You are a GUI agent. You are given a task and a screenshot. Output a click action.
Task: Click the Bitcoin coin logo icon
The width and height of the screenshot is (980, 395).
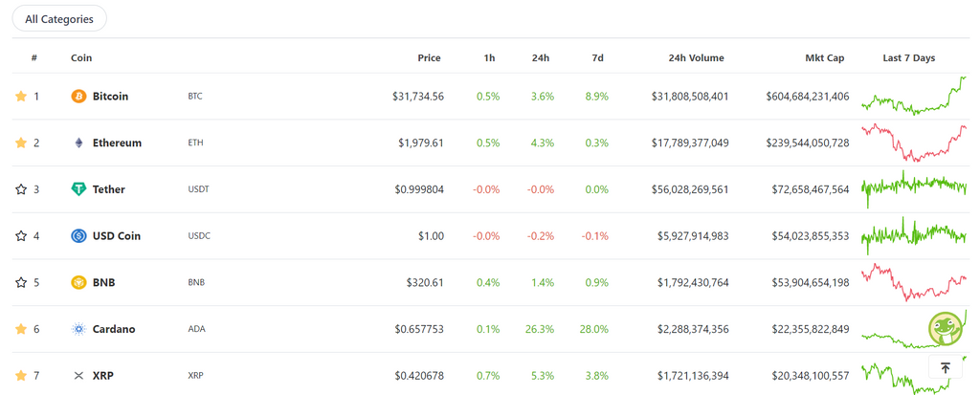[x=78, y=97]
